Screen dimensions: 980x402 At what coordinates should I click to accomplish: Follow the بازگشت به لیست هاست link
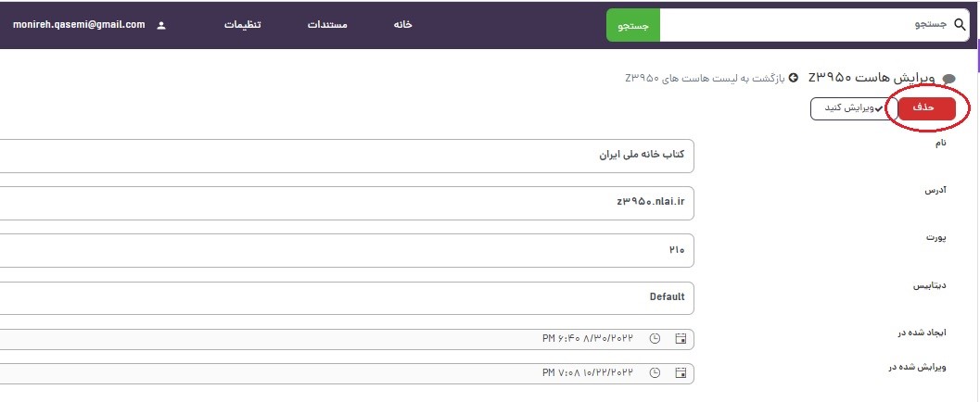706,78
